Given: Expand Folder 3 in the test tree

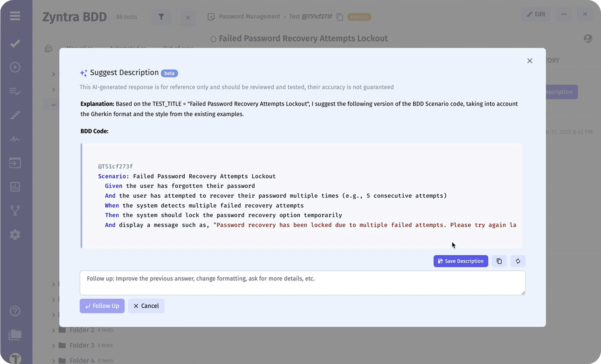Looking at the screenshot, I should pos(53,345).
